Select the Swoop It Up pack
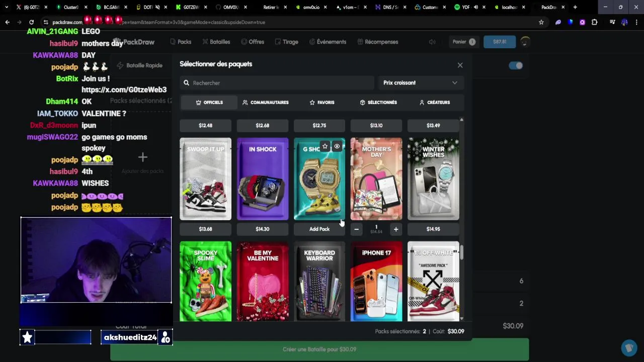This screenshot has height=362, width=644. [206, 179]
